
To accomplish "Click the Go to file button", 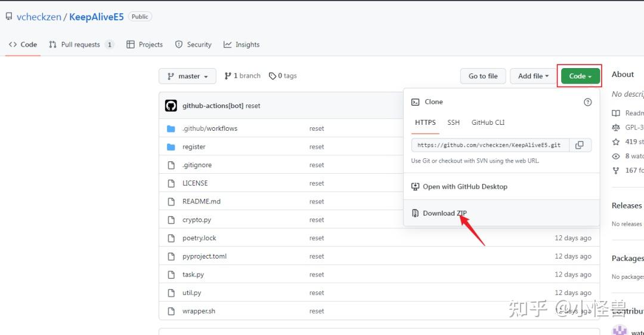I will [x=483, y=76].
